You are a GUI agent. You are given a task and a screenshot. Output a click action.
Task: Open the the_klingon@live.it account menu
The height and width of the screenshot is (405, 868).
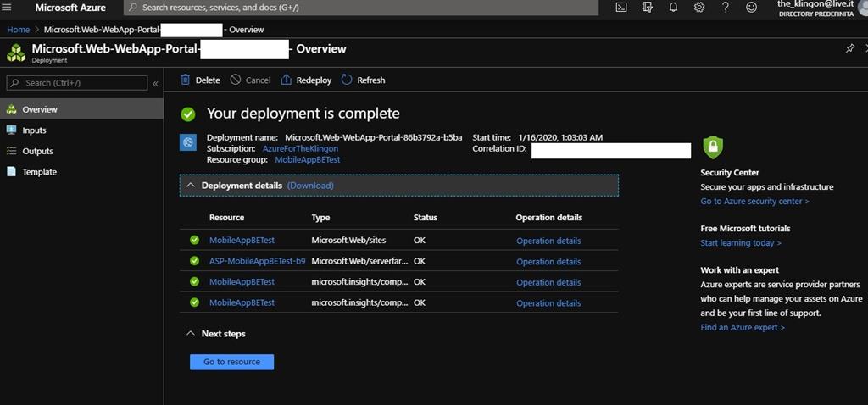pyautogui.click(x=815, y=8)
